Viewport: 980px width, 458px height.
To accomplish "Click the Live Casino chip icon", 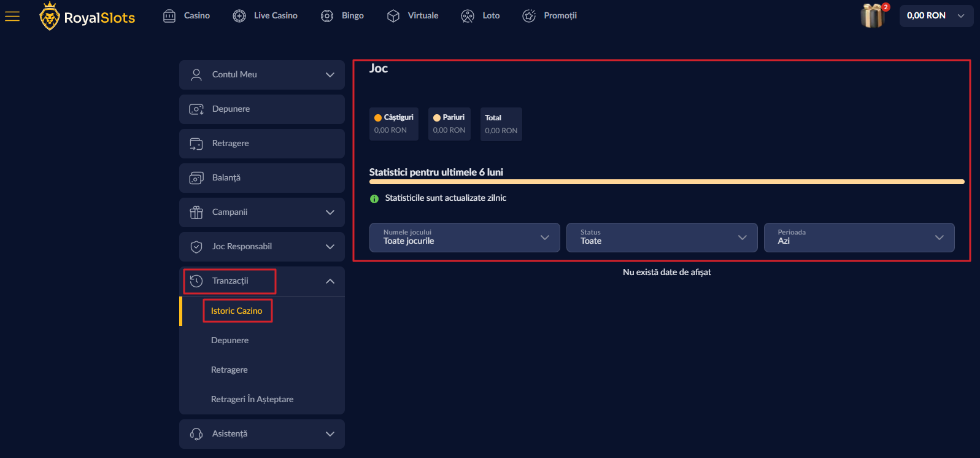I will pos(239,16).
